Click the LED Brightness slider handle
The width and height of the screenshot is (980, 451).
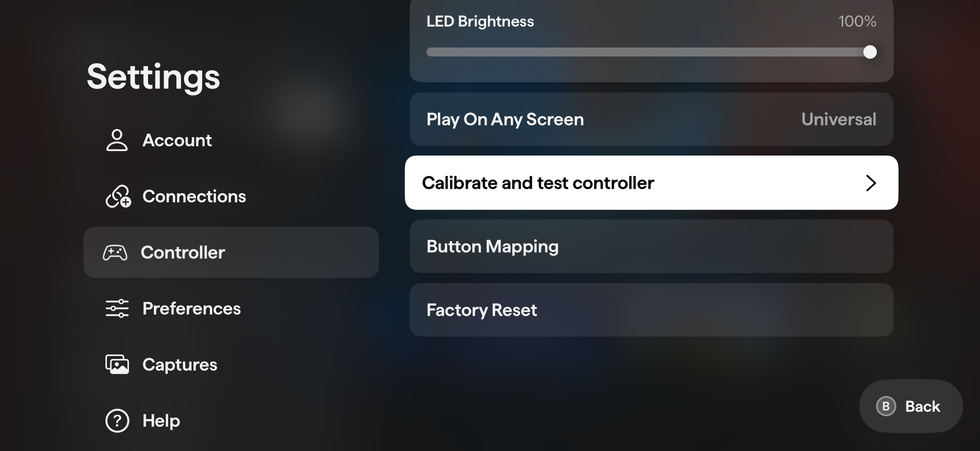click(870, 52)
